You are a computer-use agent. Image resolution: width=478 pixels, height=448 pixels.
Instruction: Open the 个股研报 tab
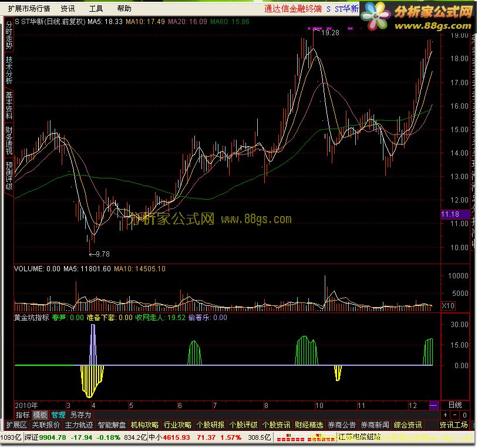[211, 425]
